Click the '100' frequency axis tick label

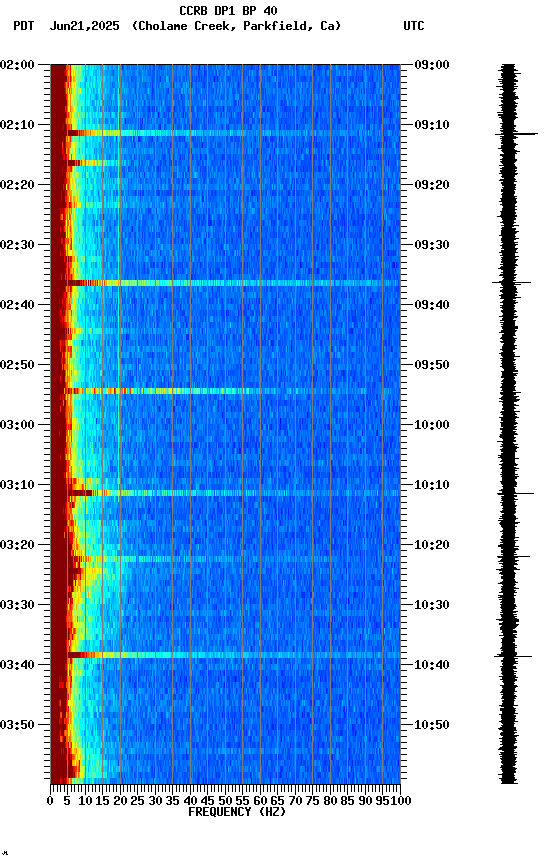401,801
